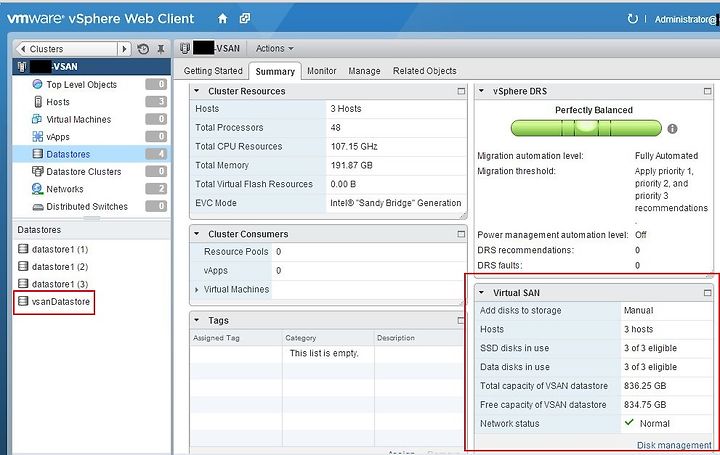Collapse the Virtual SAN section
Image resolution: width=720 pixels, height=455 pixels.
pyautogui.click(x=481, y=292)
